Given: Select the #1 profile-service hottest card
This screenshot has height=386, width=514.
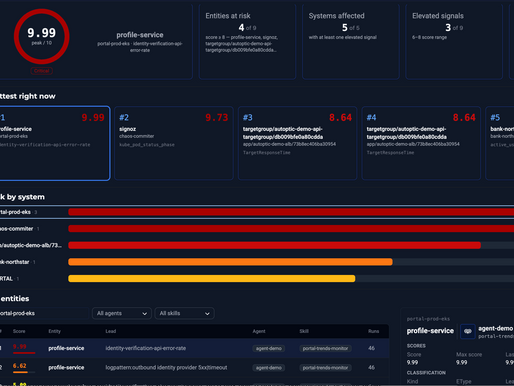Looking at the screenshot, I should tap(54, 143).
